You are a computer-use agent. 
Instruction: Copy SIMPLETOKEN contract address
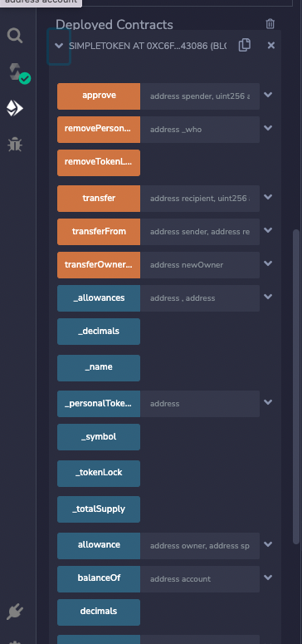(245, 45)
